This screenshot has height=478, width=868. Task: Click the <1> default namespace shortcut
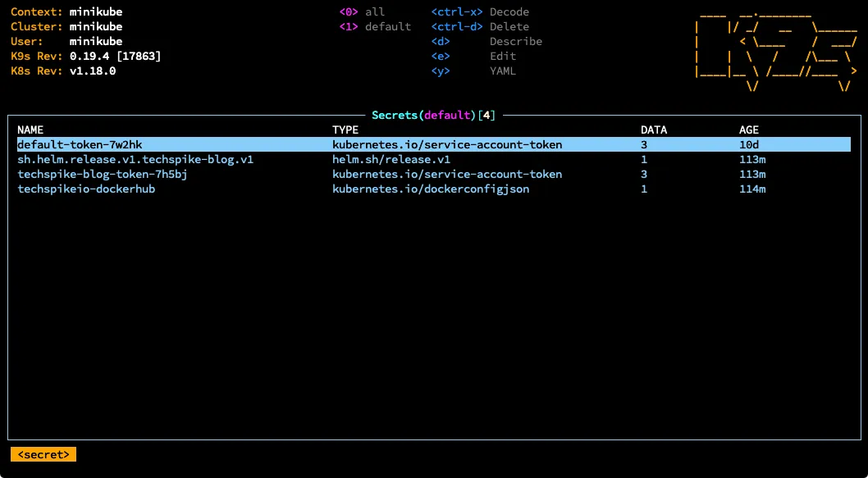[375, 26]
